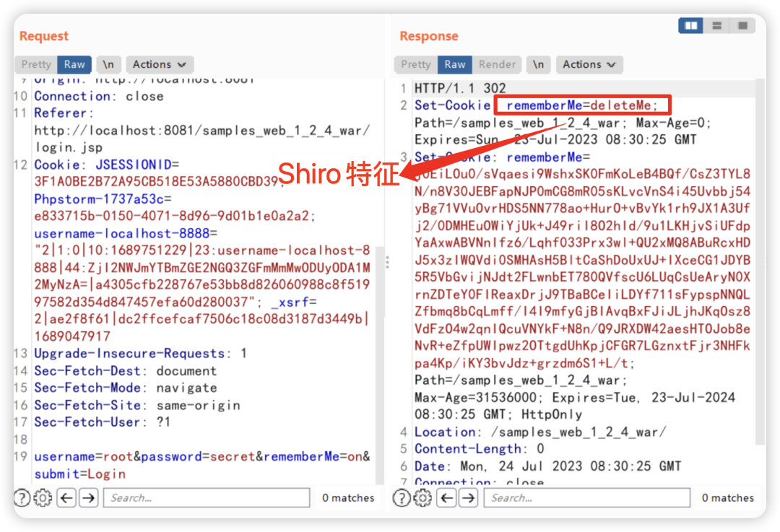Screen dimensions: 780x532
Task: Click the Response pane vertical scrollbar
Action: (760, 261)
